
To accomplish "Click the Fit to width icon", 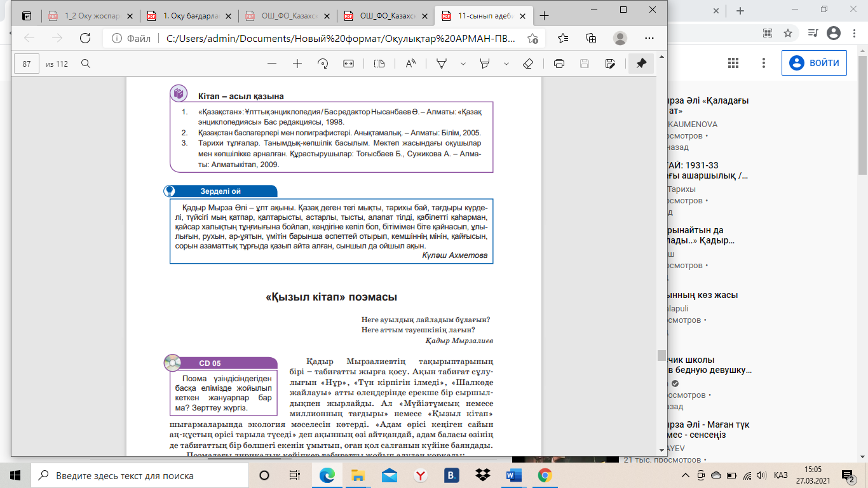I will pos(348,64).
